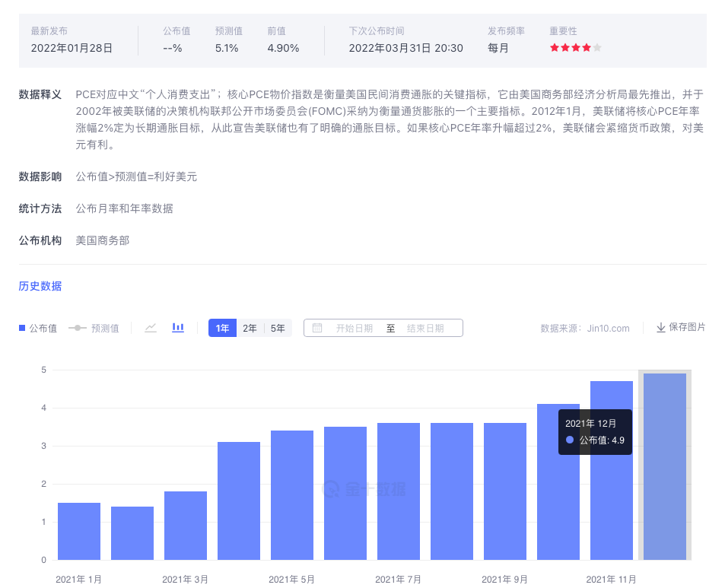Click the bar above 2021年 5月 label
Screen dimensions: 725x588
click(292, 495)
